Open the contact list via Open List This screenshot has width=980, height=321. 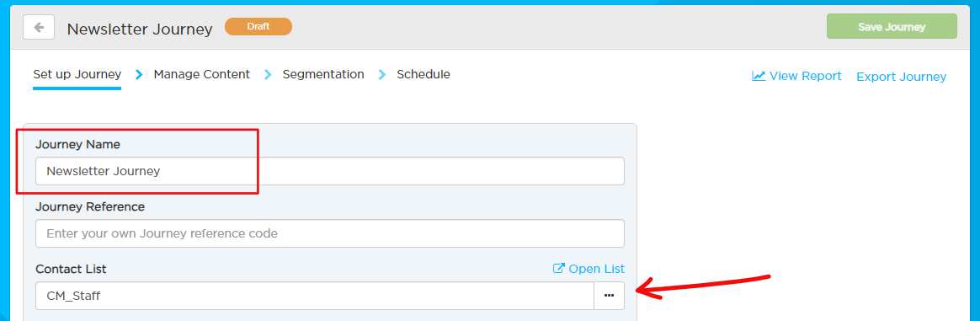tap(596, 269)
